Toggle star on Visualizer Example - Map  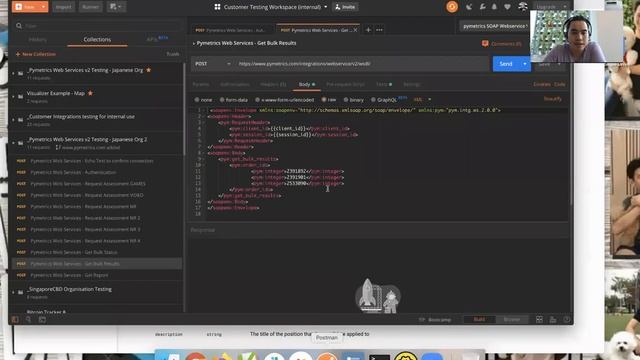[x=90, y=93]
